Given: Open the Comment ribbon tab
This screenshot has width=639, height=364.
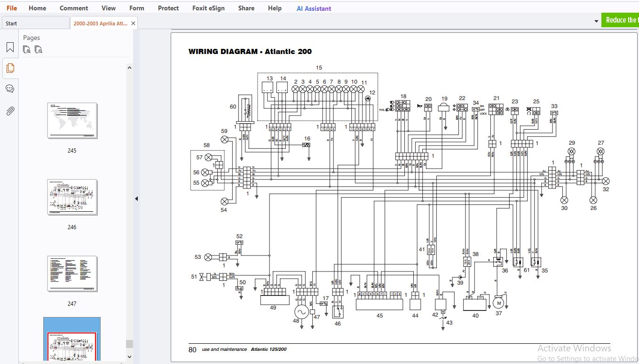Looking at the screenshot, I should (x=74, y=8).
